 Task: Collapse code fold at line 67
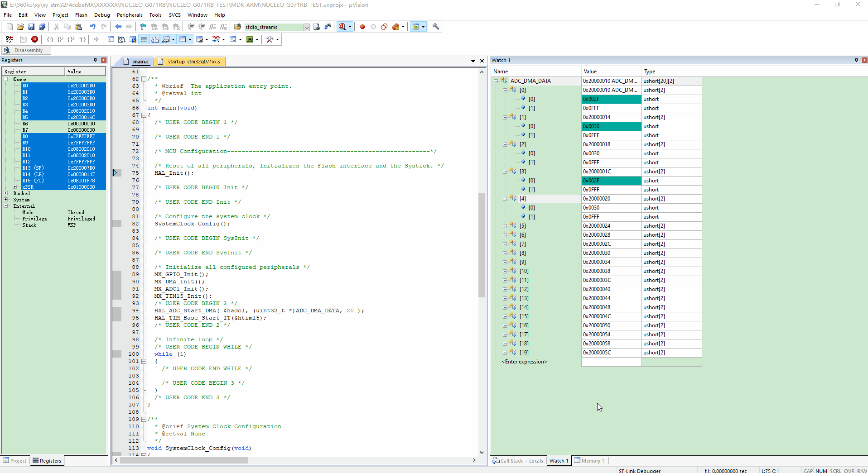pyautogui.click(x=144, y=115)
